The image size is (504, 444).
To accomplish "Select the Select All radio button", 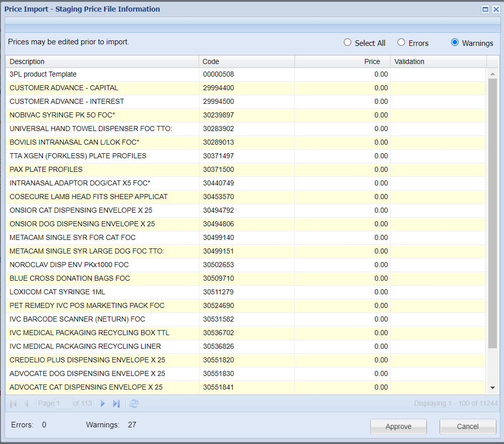I will click(347, 43).
